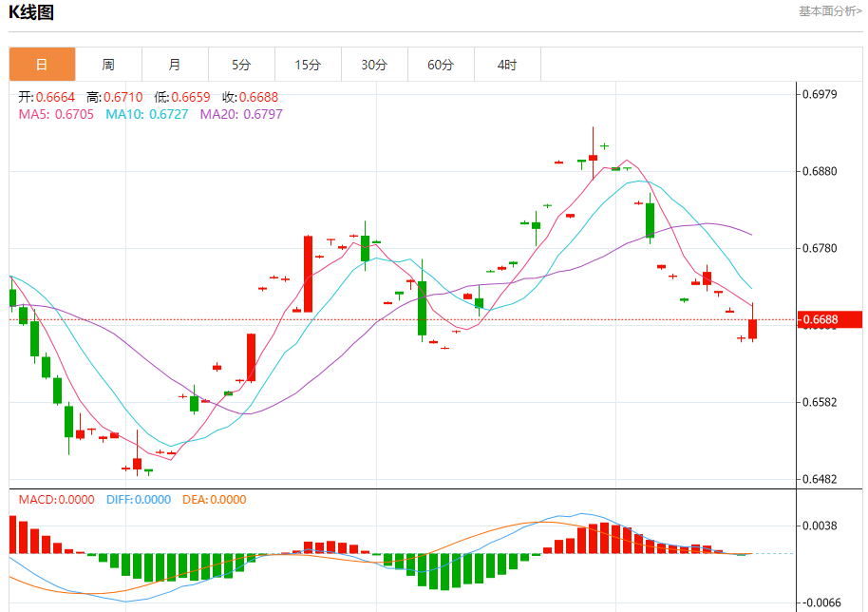
Task: Click the DEA: 0.0000 label
Action: (x=215, y=500)
